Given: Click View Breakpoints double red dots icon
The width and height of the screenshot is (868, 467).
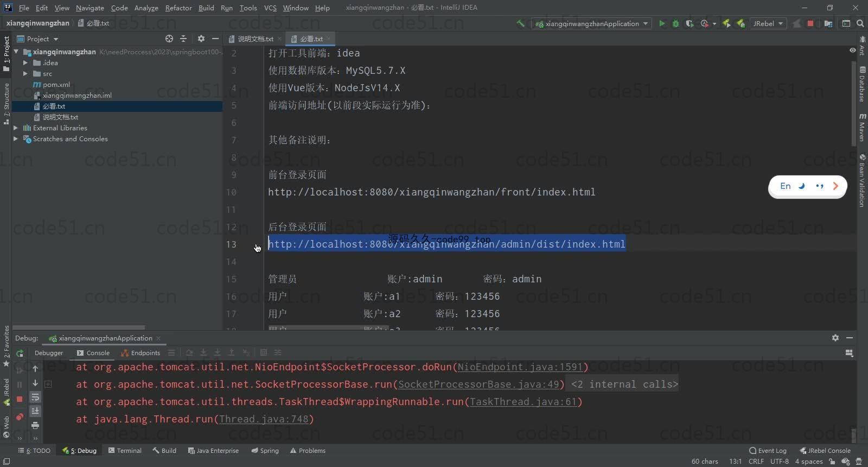Looking at the screenshot, I should coord(20,416).
